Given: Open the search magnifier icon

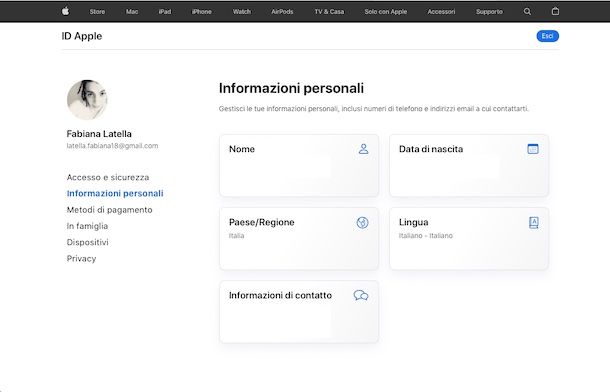Looking at the screenshot, I should click(x=527, y=12).
